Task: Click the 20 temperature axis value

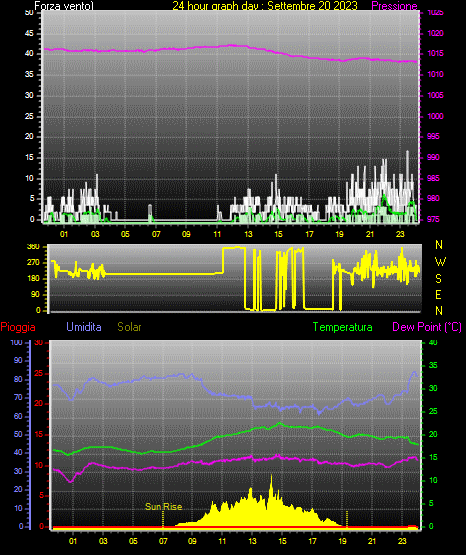Action: pos(433,434)
